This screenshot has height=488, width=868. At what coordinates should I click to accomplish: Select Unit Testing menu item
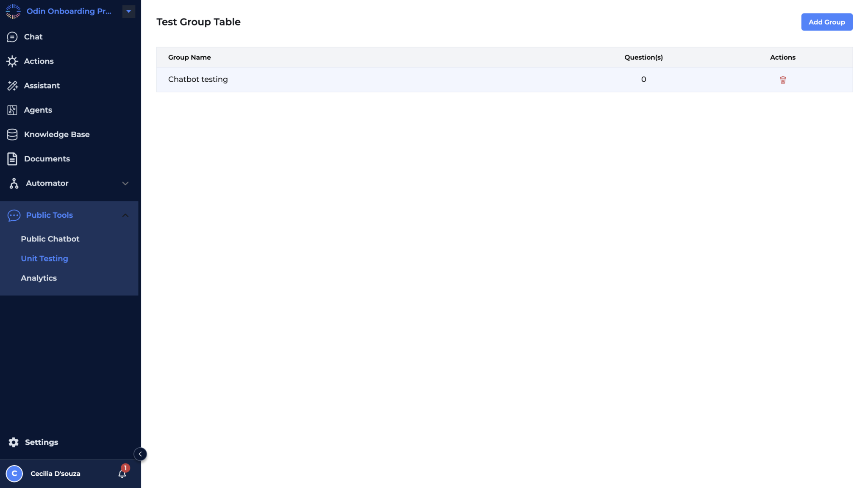coord(45,258)
